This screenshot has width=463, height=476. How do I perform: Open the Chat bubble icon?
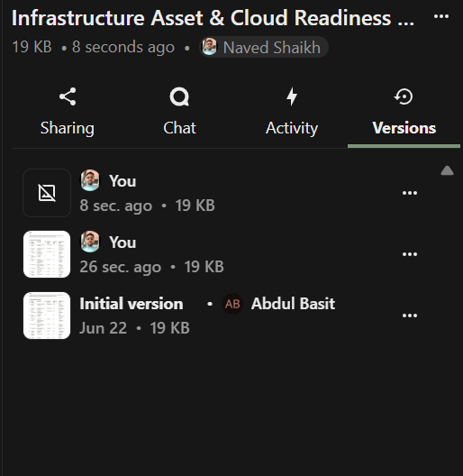pyautogui.click(x=179, y=96)
